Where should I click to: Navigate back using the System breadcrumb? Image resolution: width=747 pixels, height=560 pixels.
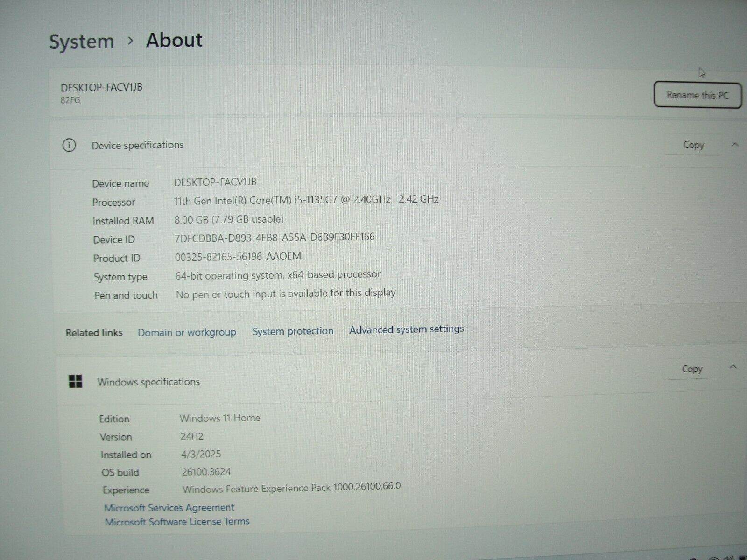click(x=82, y=41)
